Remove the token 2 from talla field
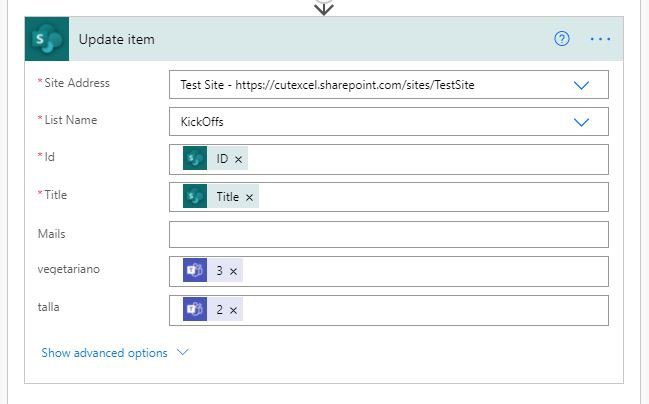Viewport: 649px width, 404px height. point(233,310)
